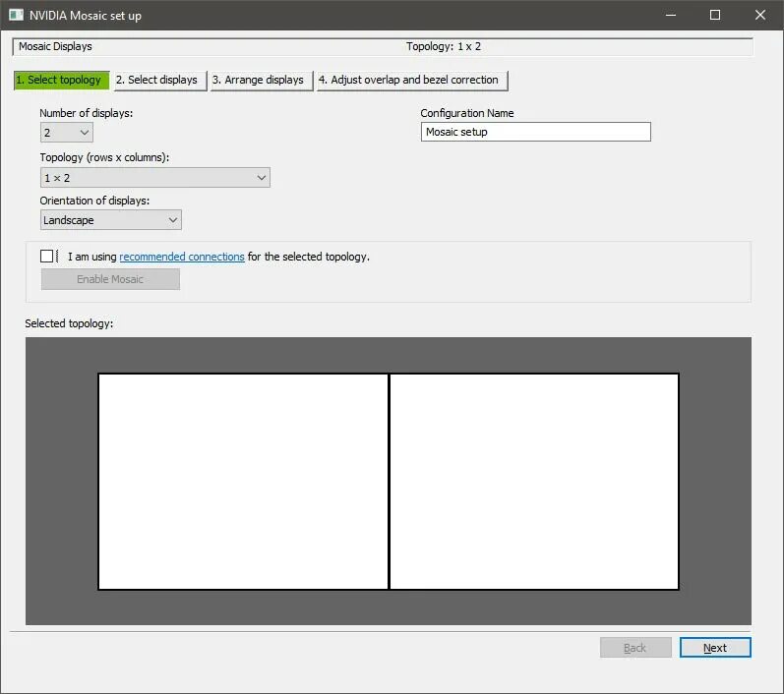Maximize the NVIDIA Mosaic set up window

[x=715, y=15]
